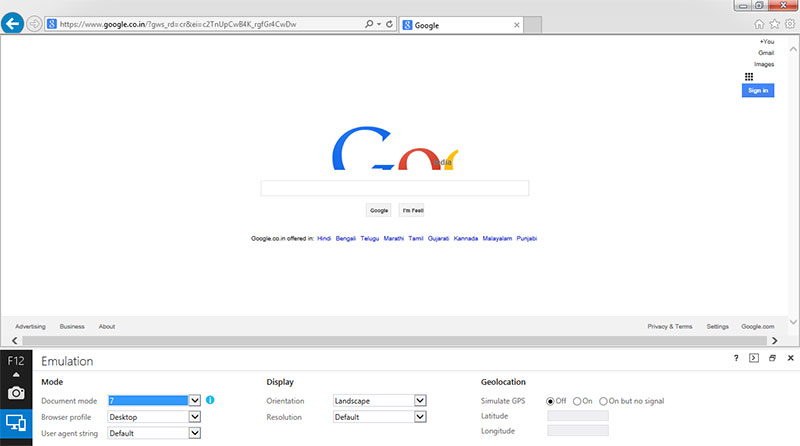This screenshot has width=800, height=446.
Task: Open the Advertising footer link
Action: 30,327
